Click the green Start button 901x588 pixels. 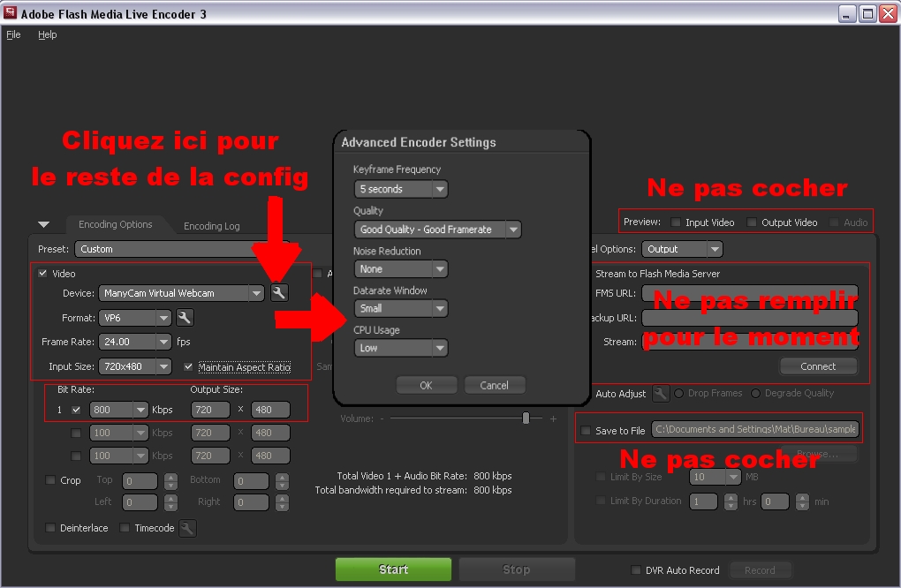pyautogui.click(x=394, y=569)
